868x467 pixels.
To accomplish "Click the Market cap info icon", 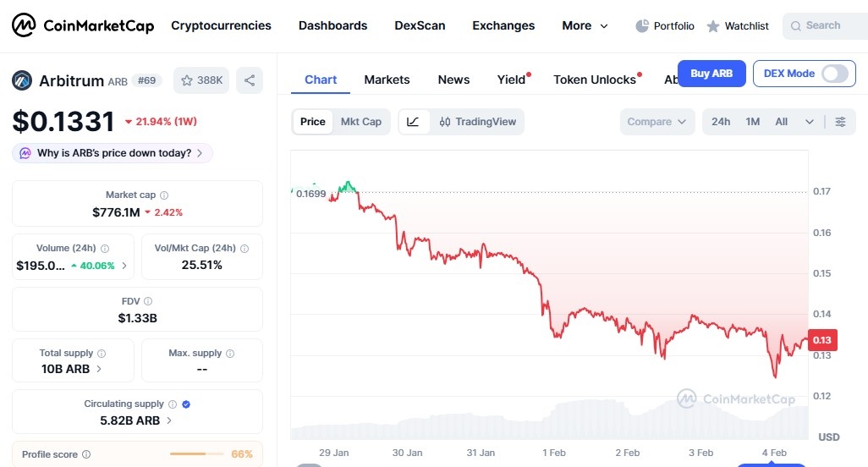I will pyautogui.click(x=164, y=195).
